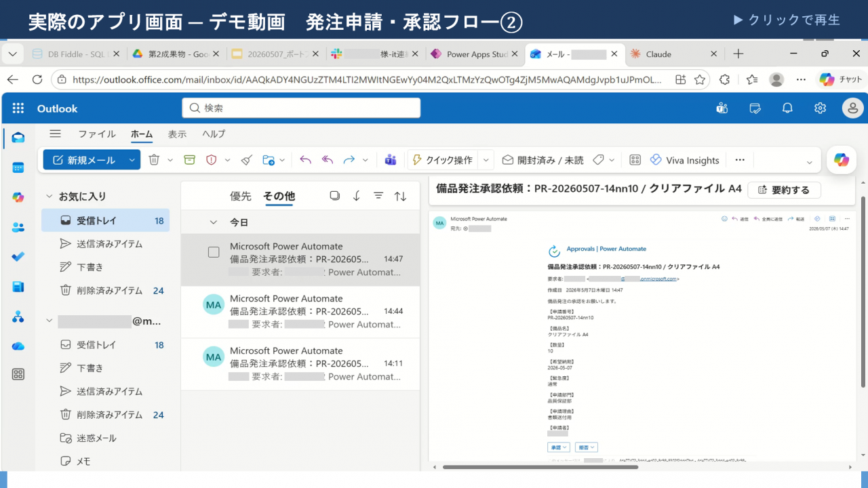The width and height of the screenshot is (868, 488).
Task: Open the delete options dropdown arrow
Action: tap(170, 160)
